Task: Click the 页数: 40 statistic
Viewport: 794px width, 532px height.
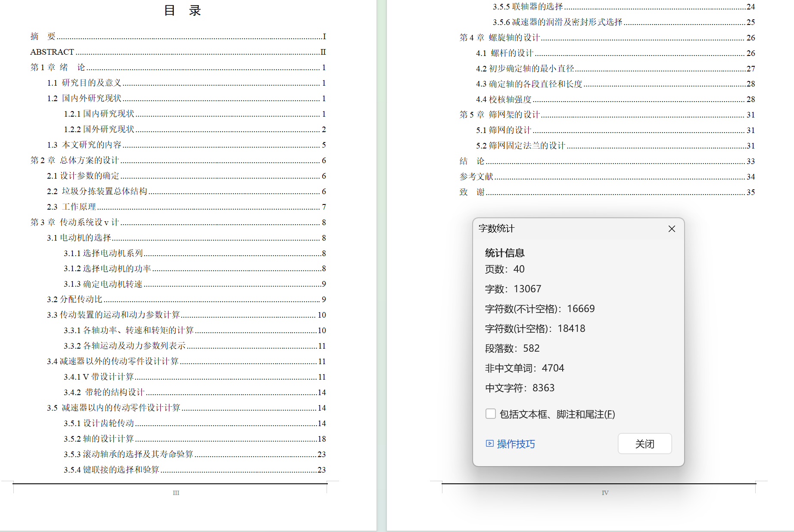Action: [x=504, y=269]
